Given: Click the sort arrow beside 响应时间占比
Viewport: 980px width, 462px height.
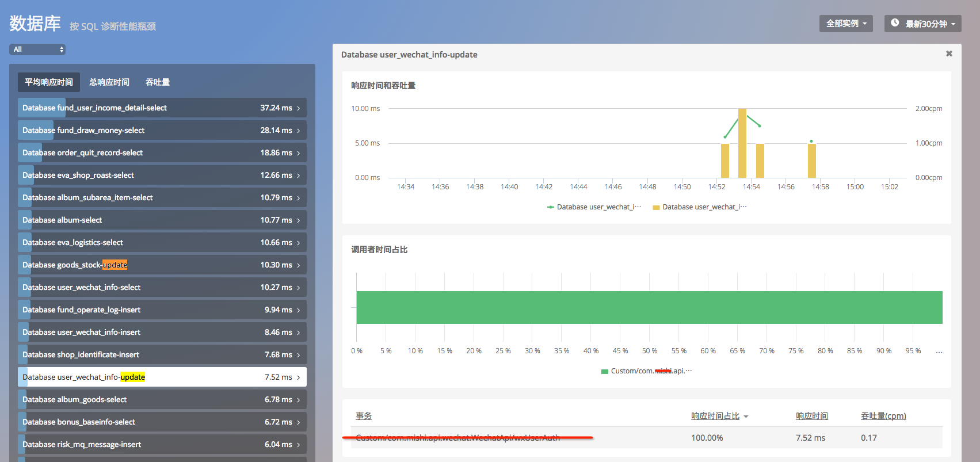Looking at the screenshot, I should click(x=746, y=417).
